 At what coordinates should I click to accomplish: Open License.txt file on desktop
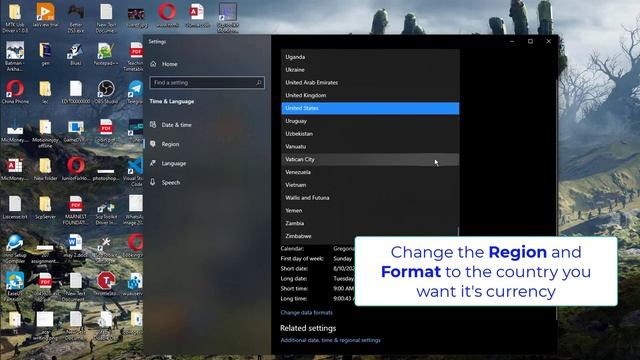pos(15,207)
